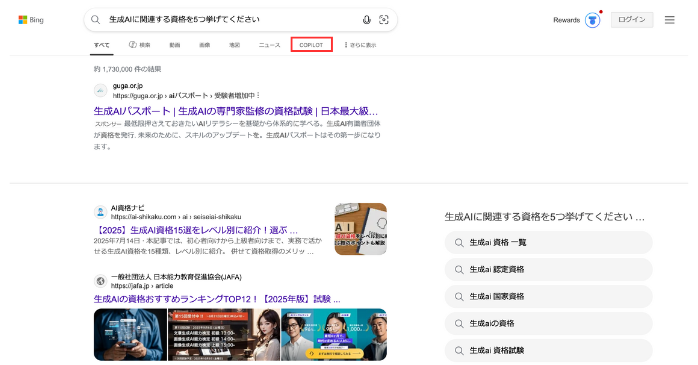698x365 pixels.
Task: Click the magnifier icon next to 生成ai 国家資格
Action: pyautogui.click(x=459, y=296)
